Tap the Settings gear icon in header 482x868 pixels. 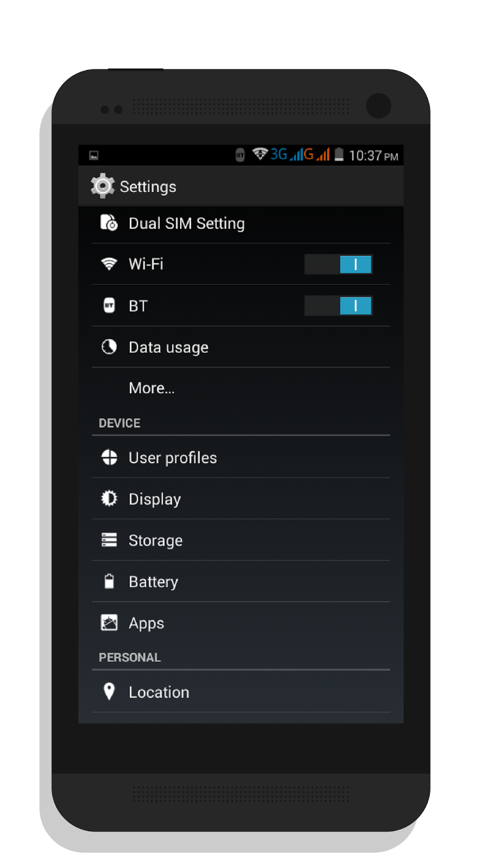tap(102, 186)
